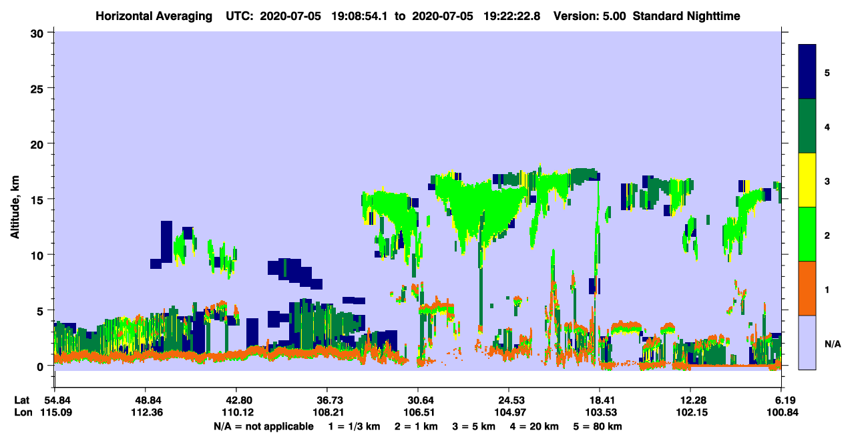The height and width of the screenshot is (445, 868).
Task: Click the longitude value '104.97'
Action: [509, 412]
